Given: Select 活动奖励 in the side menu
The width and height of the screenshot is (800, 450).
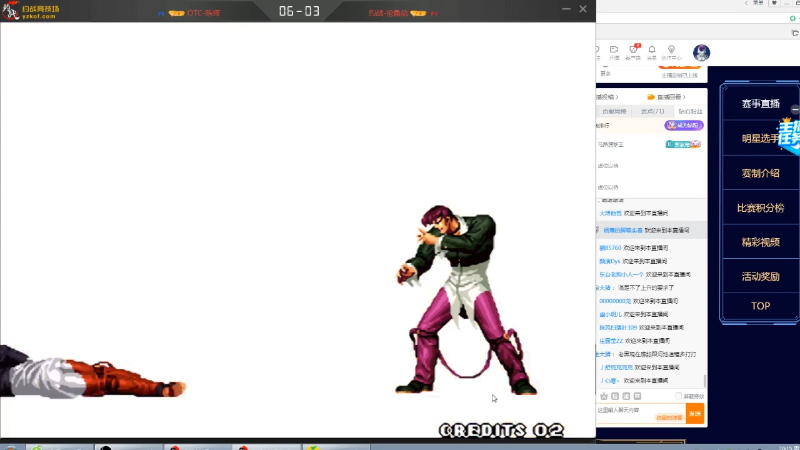Looking at the screenshot, I should [x=760, y=277].
